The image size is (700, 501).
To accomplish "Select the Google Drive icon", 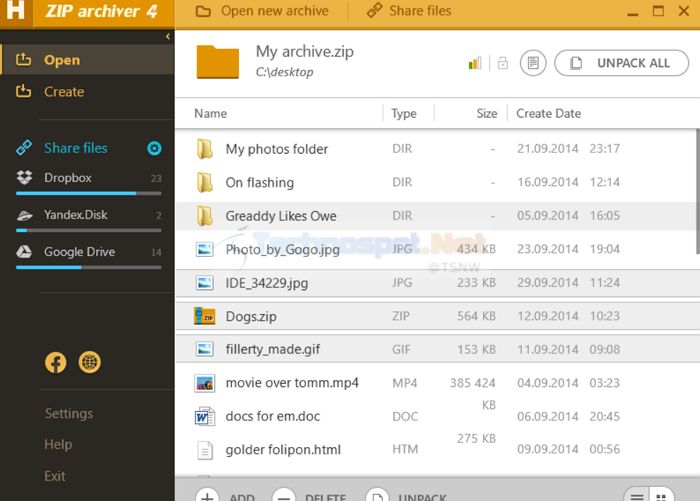I will (24, 252).
